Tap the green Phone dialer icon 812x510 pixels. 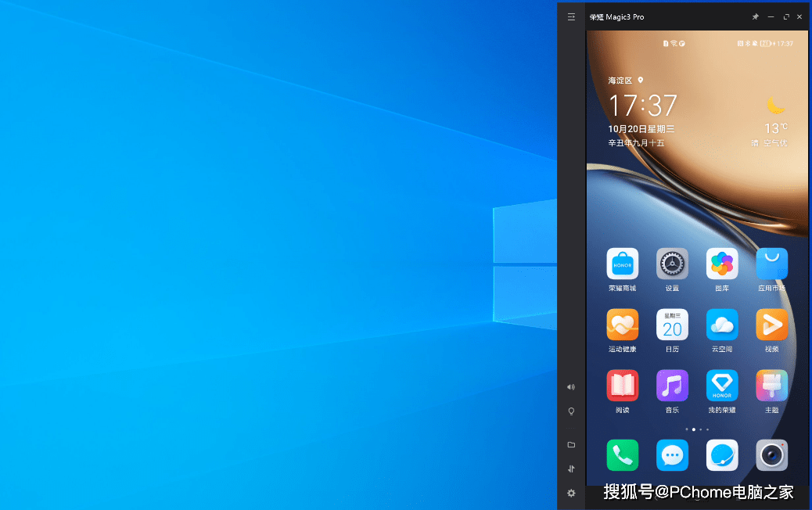[x=623, y=455]
